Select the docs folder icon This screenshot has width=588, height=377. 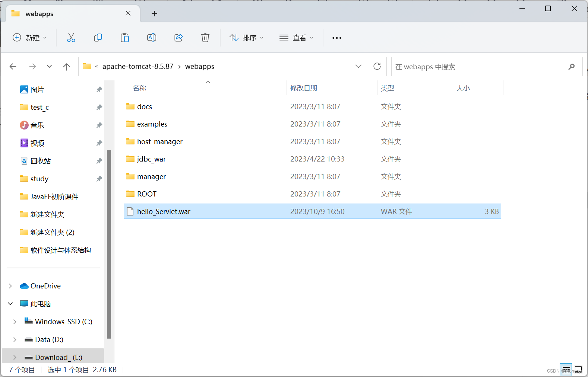(130, 106)
